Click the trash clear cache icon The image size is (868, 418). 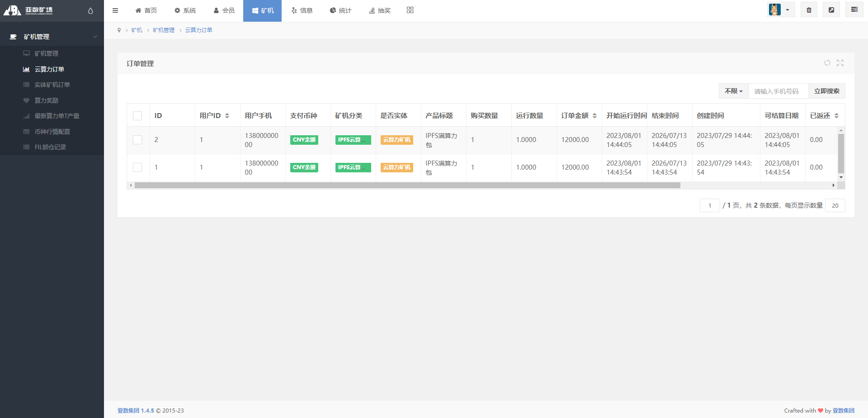809,10
